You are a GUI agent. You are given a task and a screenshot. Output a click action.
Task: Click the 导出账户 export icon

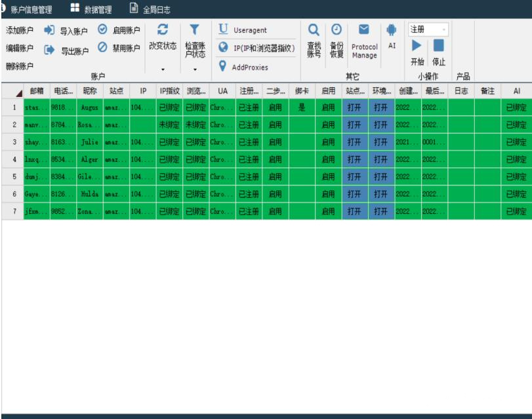tap(49, 50)
